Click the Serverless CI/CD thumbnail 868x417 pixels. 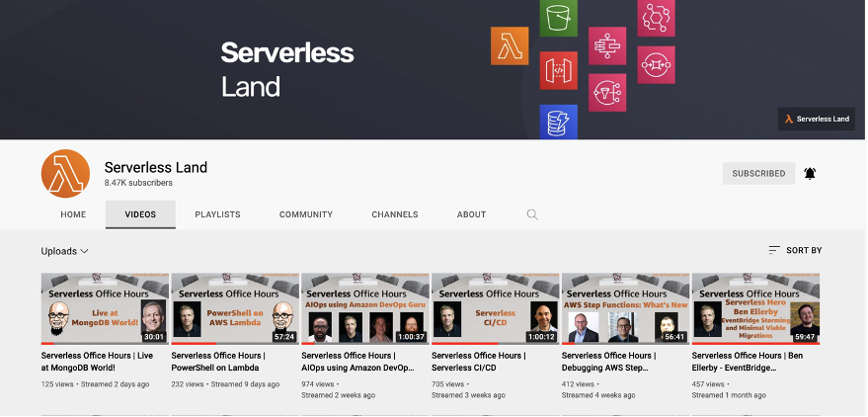coord(496,308)
